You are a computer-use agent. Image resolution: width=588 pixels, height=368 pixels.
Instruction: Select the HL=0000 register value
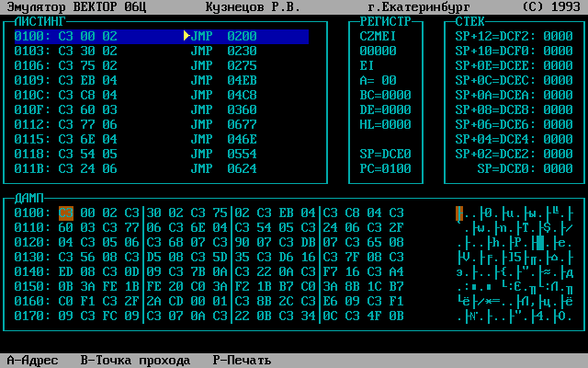pyautogui.click(x=385, y=124)
